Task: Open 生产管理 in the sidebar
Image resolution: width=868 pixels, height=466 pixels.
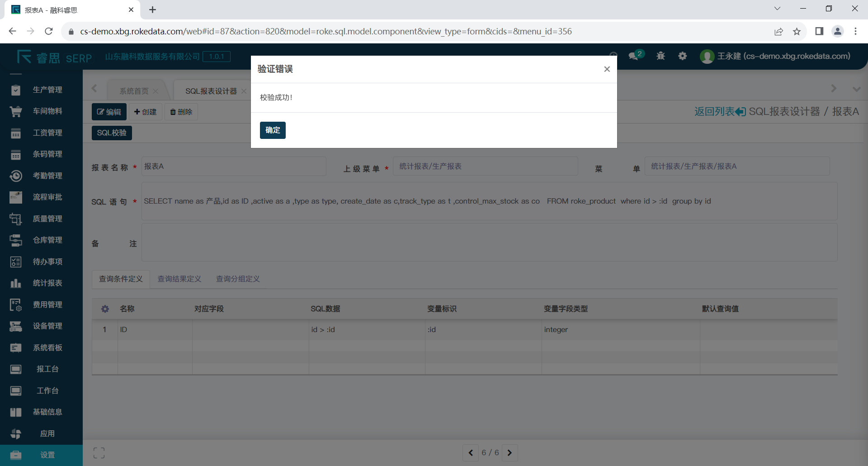Action: pos(47,90)
